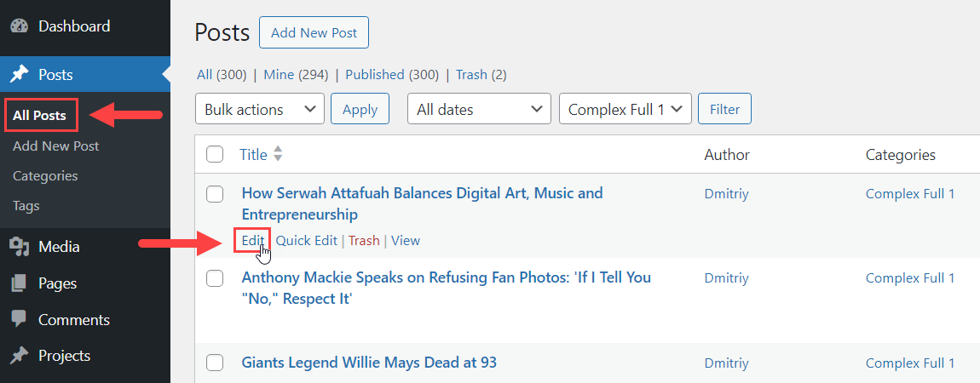Go to Categories in the Posts submenu
This screenshot has height=383, width=980.
(45, 176)
